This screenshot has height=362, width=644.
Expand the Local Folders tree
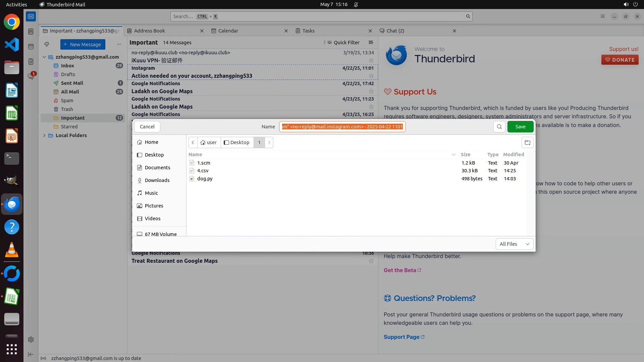(x=44, y=135)
